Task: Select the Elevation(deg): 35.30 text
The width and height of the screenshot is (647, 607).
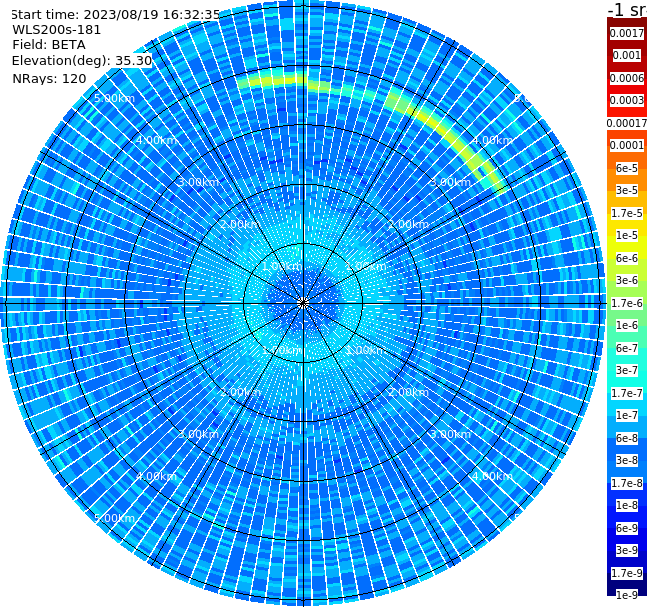Action: point(82,61)
